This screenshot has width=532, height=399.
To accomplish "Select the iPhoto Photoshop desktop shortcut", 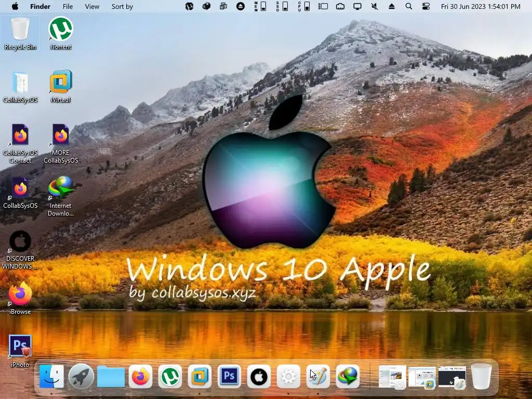I will tap(20, 351).
